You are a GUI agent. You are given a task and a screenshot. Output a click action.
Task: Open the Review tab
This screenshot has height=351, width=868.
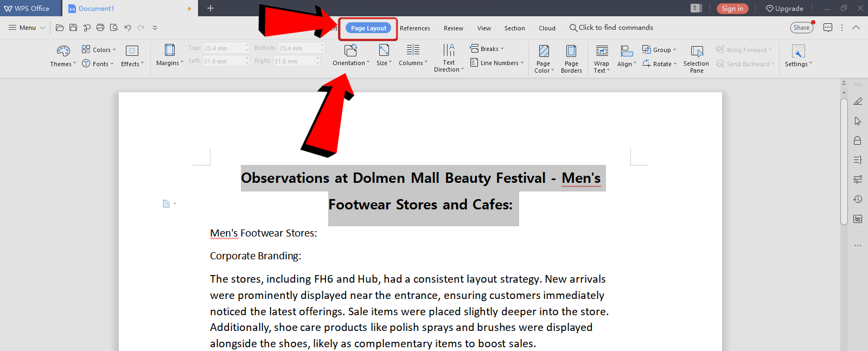(454, 28)
